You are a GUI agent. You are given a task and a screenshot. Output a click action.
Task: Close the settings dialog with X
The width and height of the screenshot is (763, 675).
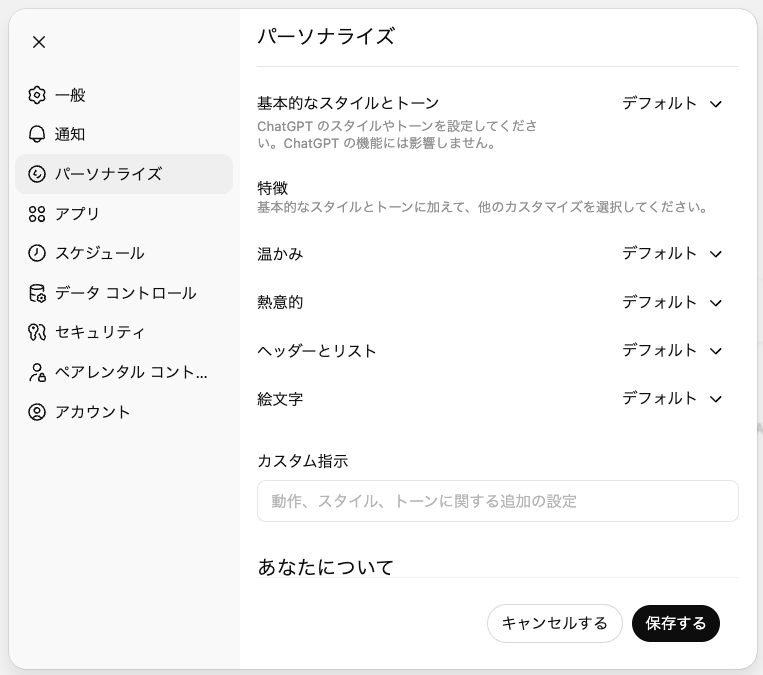pyautogui.click(x=38, y=42)
